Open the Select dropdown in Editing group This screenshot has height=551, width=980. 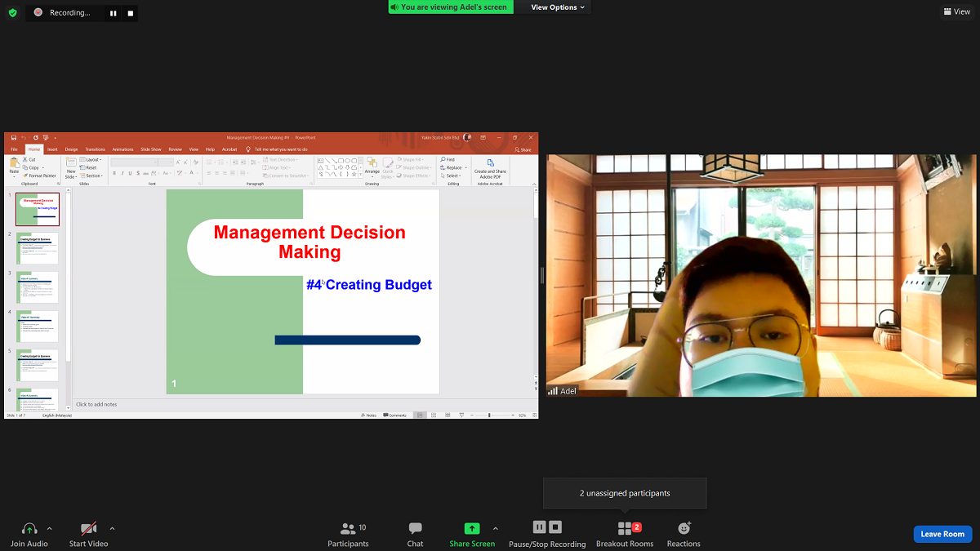click(452, 176)
